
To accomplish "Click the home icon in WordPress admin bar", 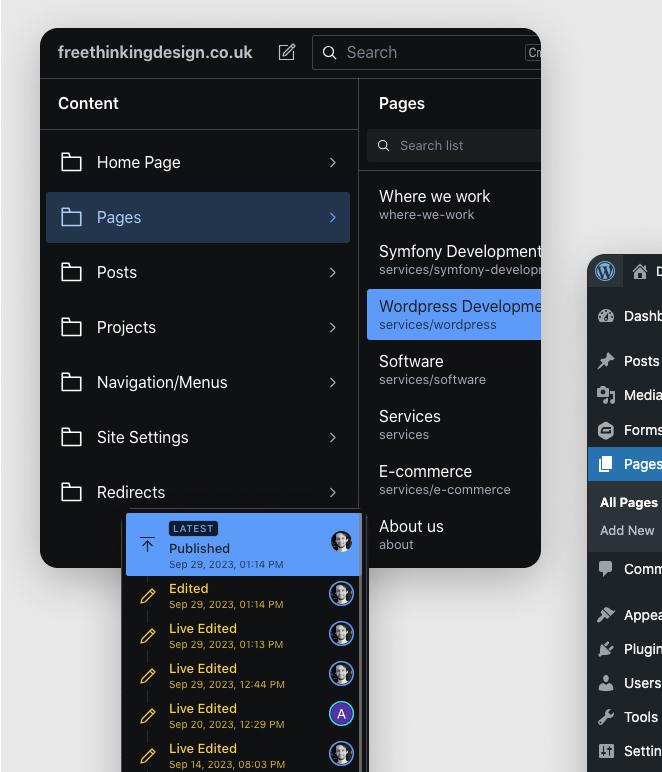I will click(639, 271).
